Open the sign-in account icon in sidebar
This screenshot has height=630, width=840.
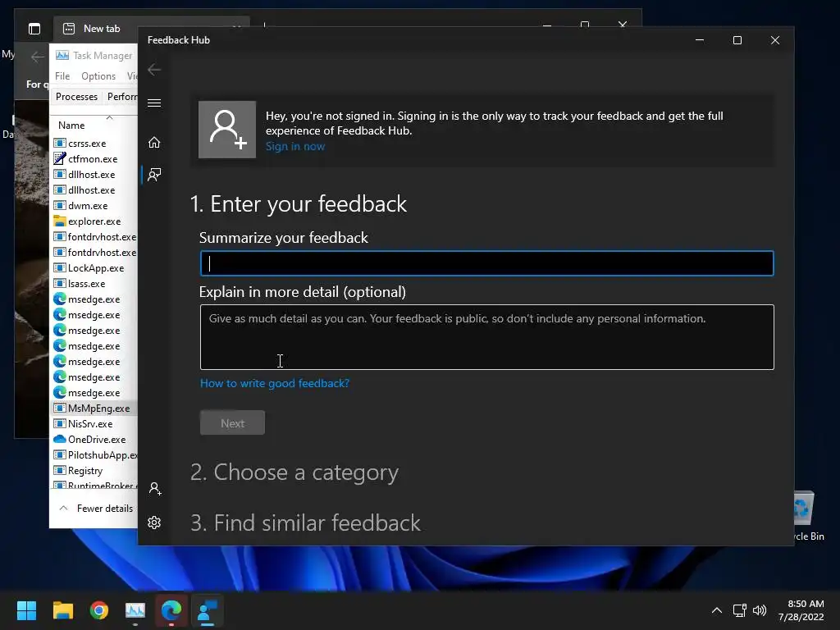(155, 489)
